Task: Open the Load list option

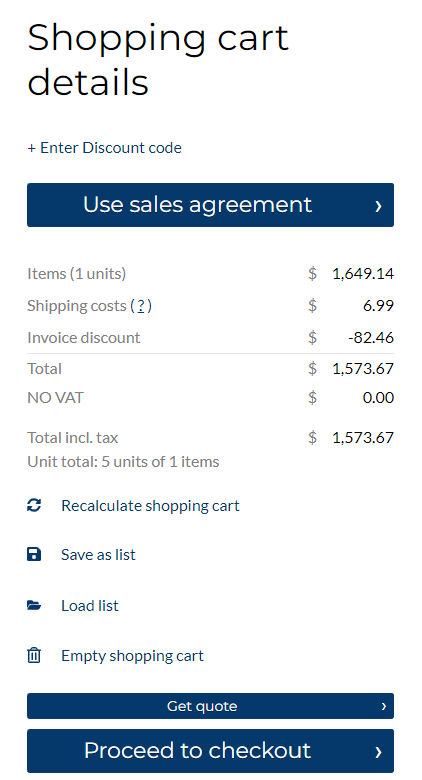Action: [90, 606]
